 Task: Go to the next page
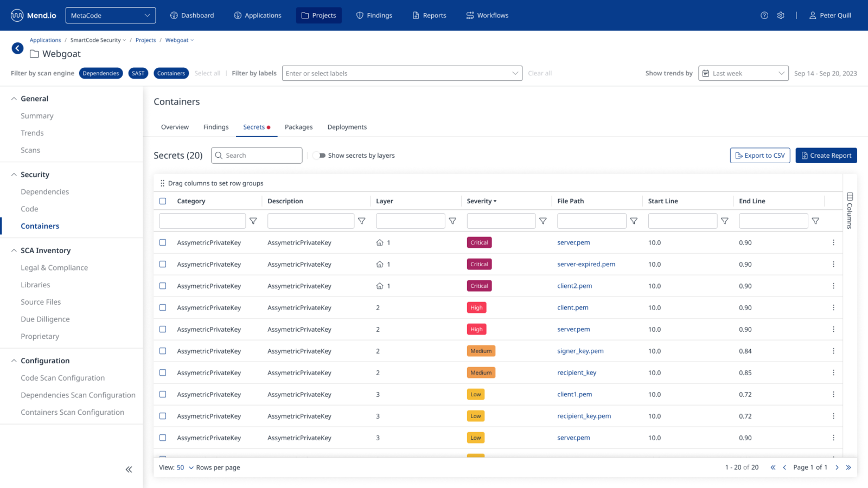tap(837, 467)
